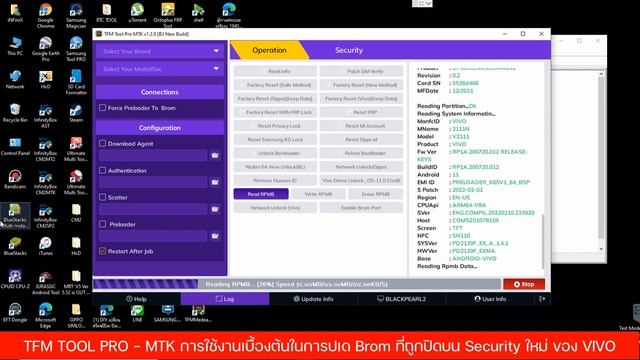Click the Configuration section header
640x360 pixels.
click(x=160, y=128)
